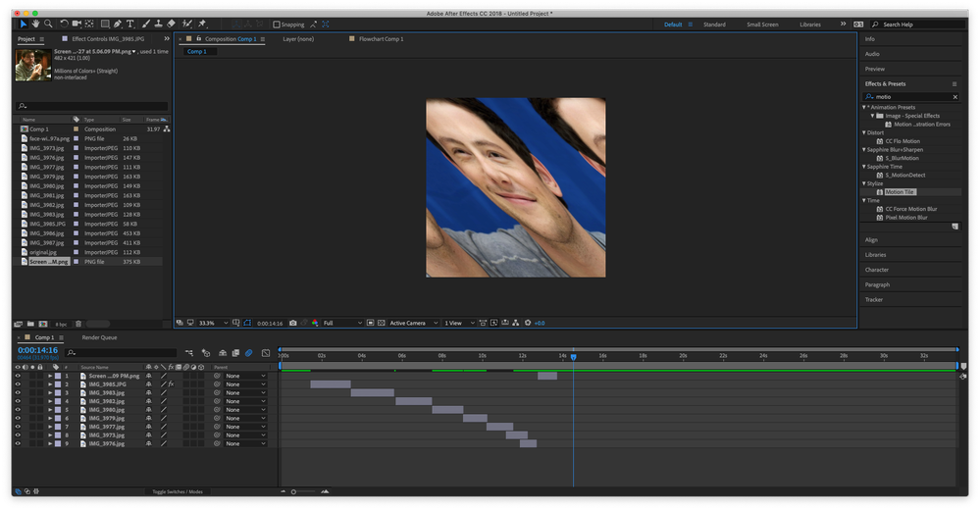Pick the Puppet Pin tool
This screenshot has width=980, height=510.
[202, 24]
